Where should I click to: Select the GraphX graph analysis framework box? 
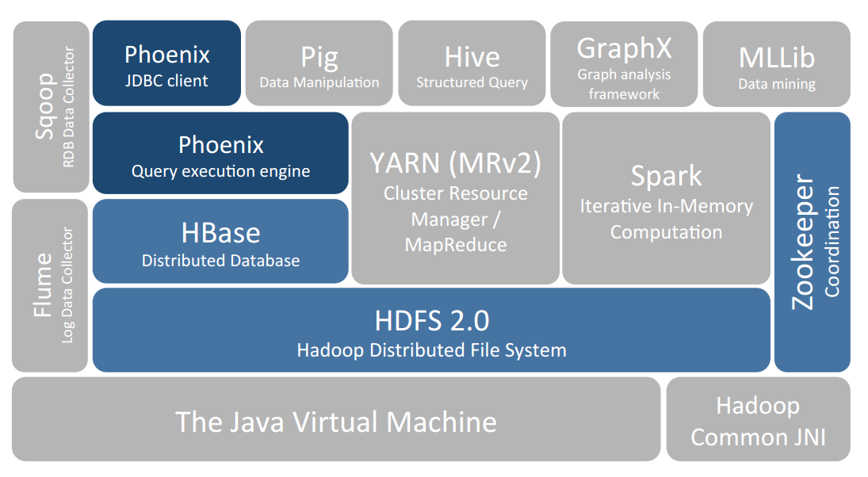tap(624, 63)
